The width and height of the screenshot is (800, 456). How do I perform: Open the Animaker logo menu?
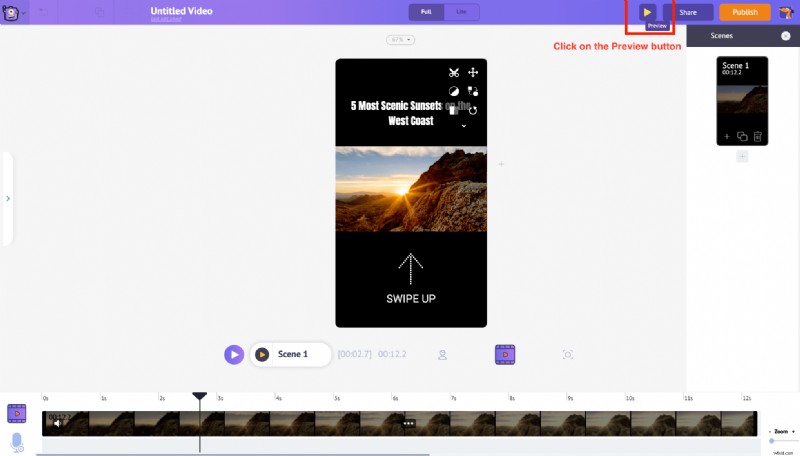click(x=12, y=12)
